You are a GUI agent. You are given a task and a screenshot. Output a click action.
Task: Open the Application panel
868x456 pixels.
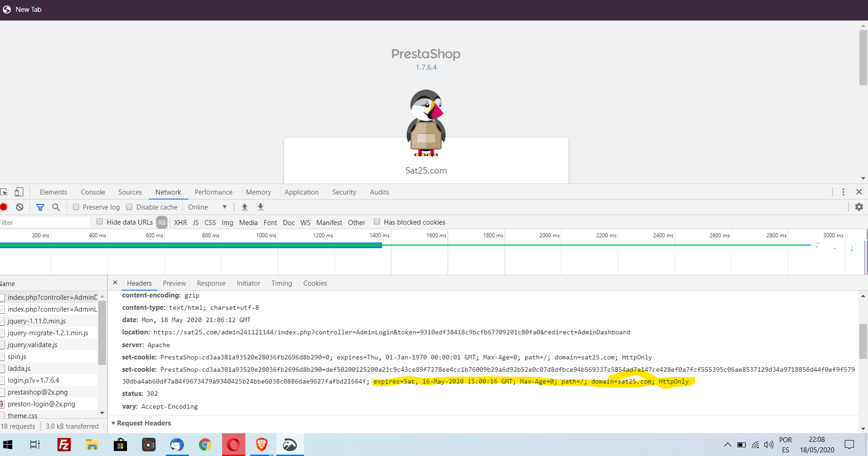302,192
